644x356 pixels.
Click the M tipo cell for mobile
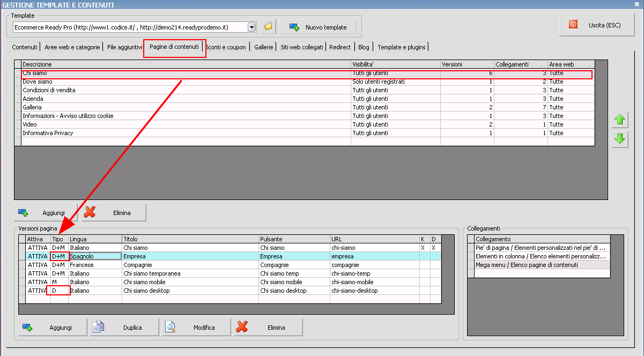pyautogui.click(x=60, y=282)
